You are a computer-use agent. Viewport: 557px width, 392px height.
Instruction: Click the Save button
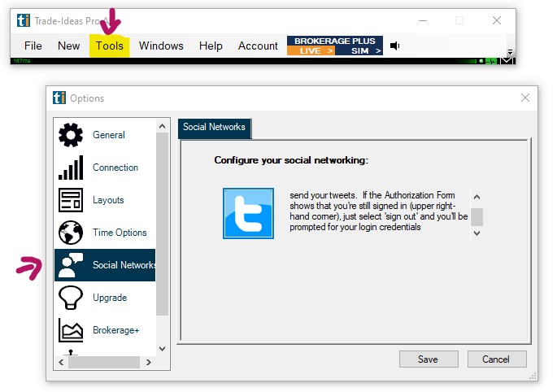tap(428, 359)
